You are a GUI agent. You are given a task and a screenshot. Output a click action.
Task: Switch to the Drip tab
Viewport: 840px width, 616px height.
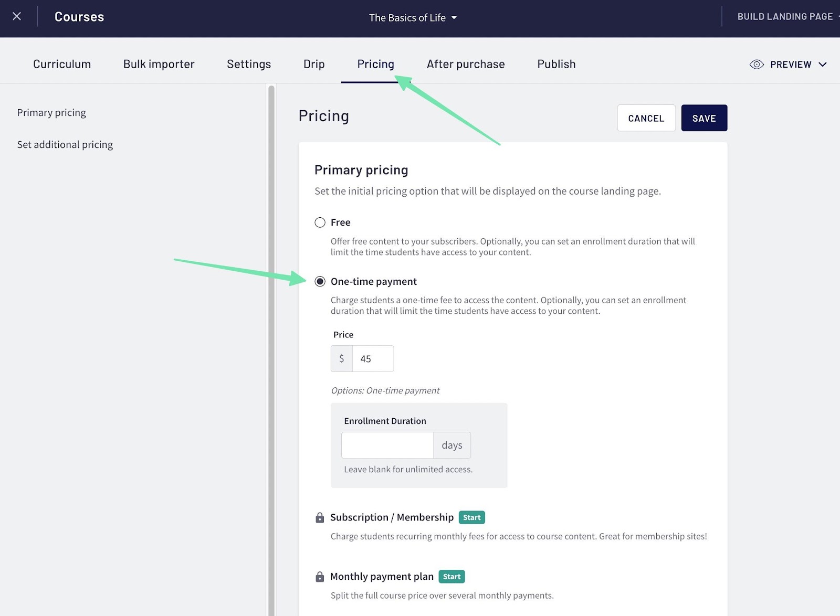pyautogui.click(x=313, y=63)
